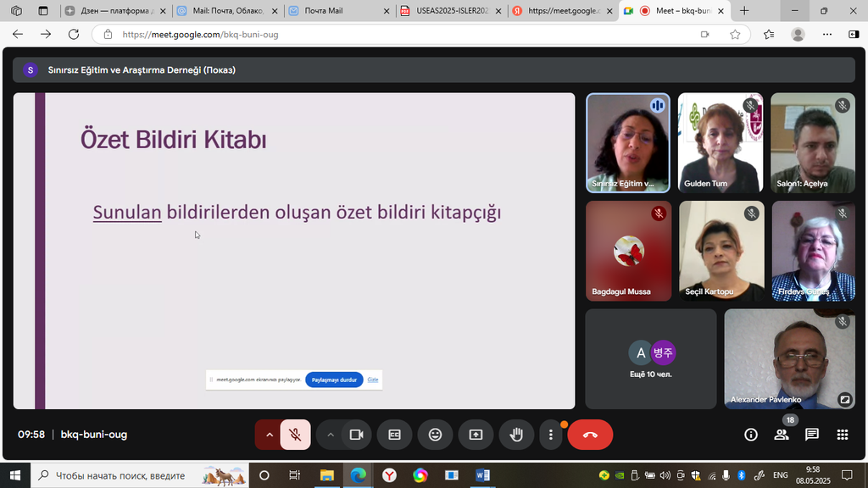This screenshot has height=488, width=868.
Task: Open the people panel
Action: (781, 435)
